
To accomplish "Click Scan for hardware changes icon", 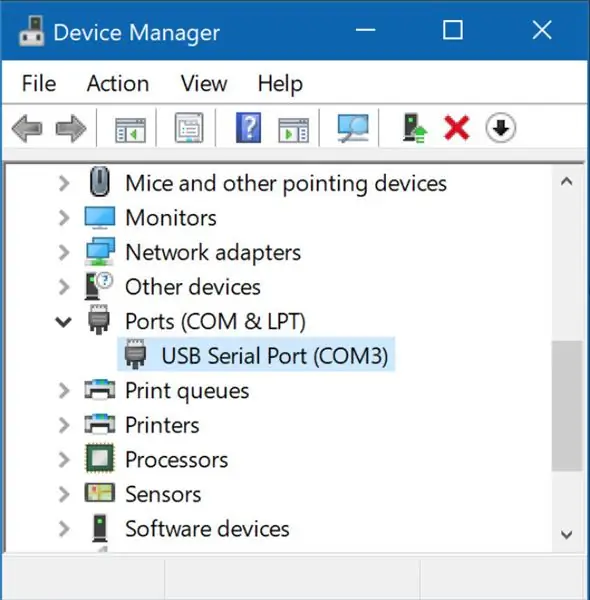I will [x=353, y=128].
